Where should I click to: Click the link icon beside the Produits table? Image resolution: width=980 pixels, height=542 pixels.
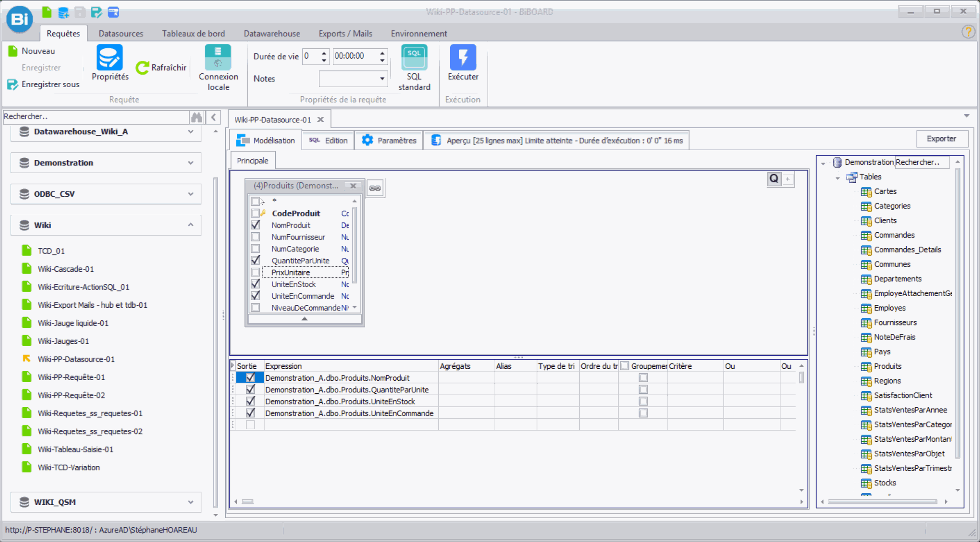click(375, 188)
